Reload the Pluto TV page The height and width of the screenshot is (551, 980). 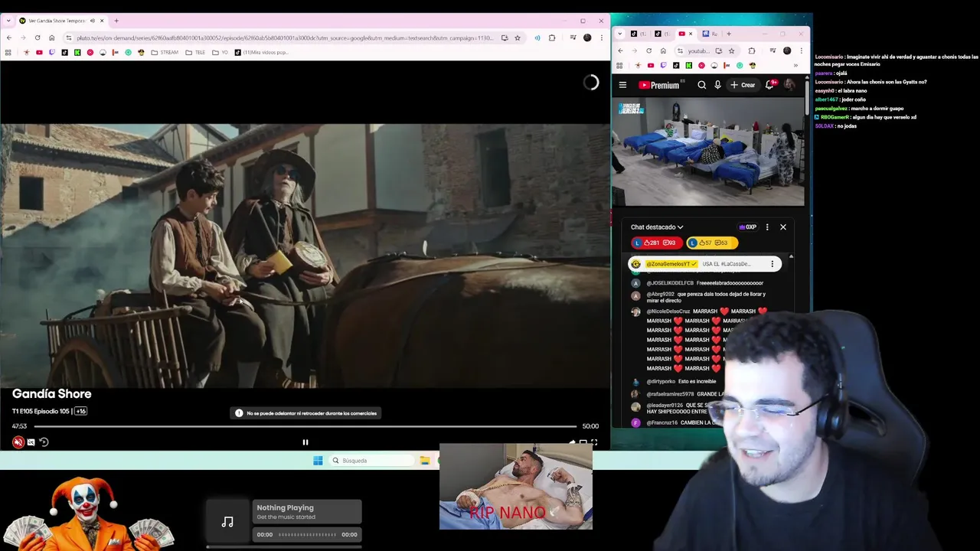point(38,37)
